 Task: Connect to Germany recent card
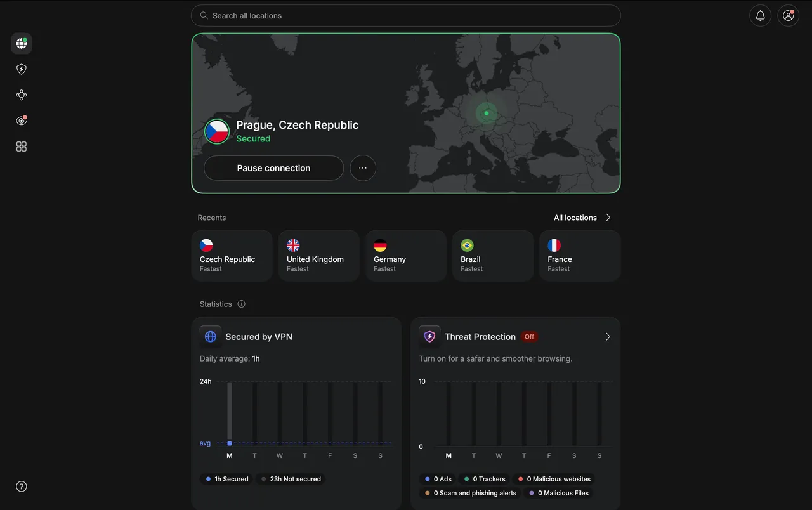[406, 256]
